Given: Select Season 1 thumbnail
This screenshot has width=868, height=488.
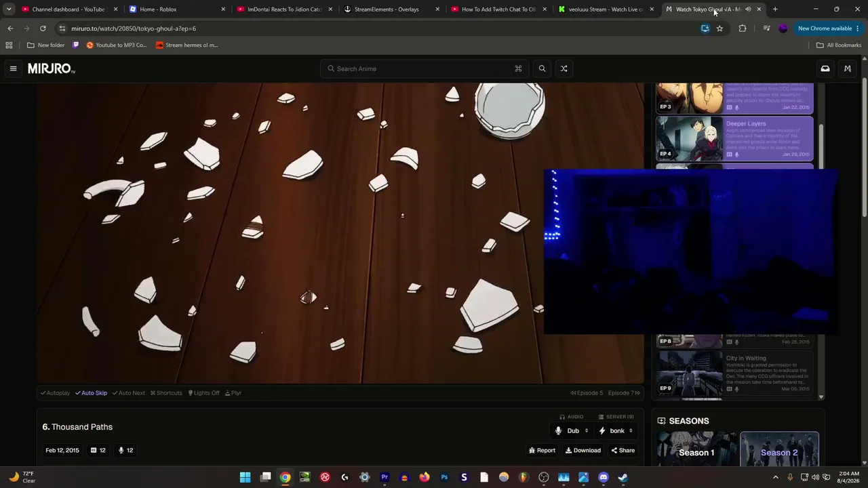Looking at the screenshot, I should pos(697,449).
